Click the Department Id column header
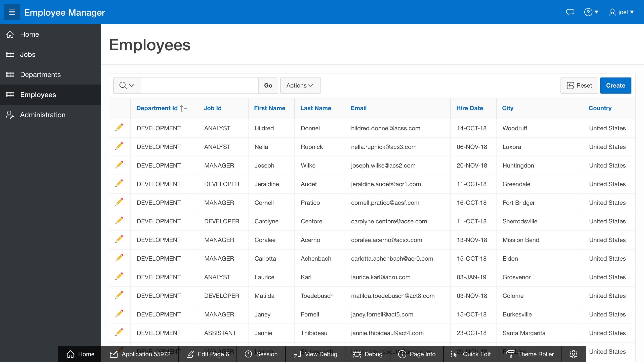The image size is (644, 362). 157,108
